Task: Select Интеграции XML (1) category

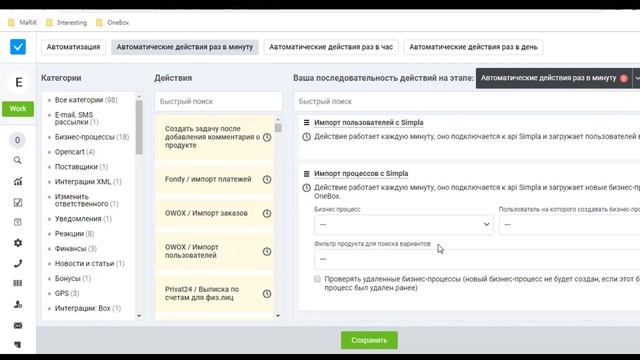Action: (x=88, y=182)
